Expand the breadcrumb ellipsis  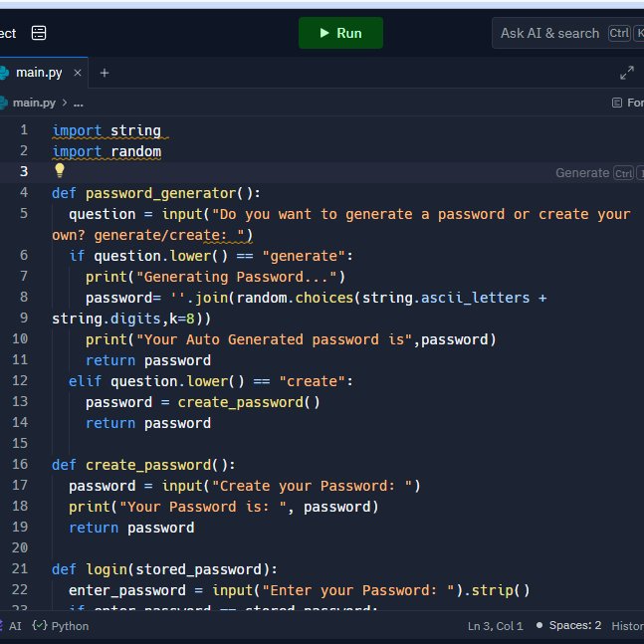[x=78, y=104]
